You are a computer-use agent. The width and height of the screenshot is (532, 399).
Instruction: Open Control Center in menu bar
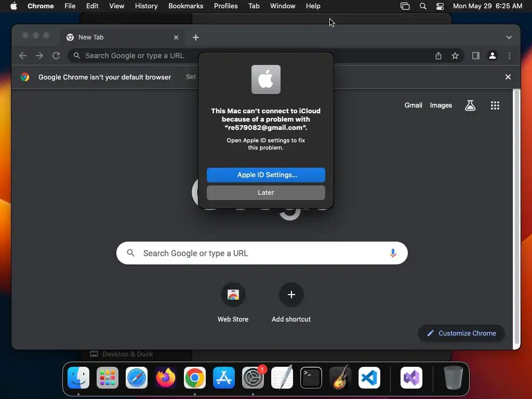point(440,6)
